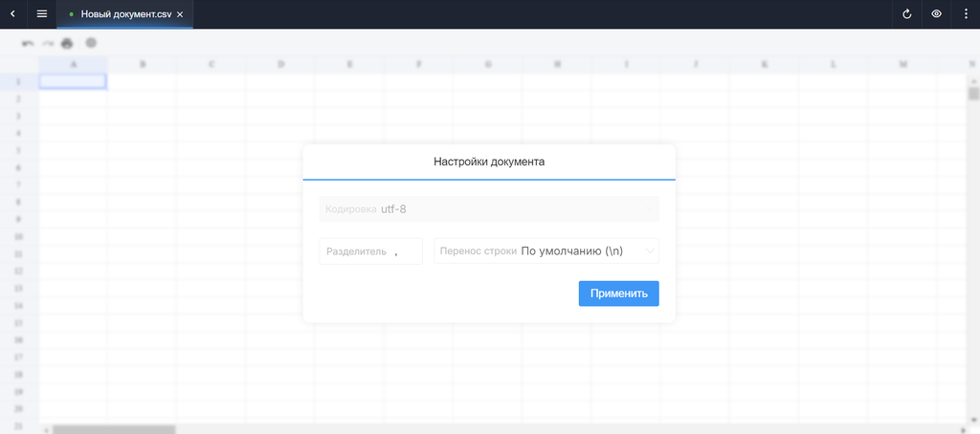Click the vertical scrollbar thumb
Viewport: 980px width, 434px height.
pos(973,94)
